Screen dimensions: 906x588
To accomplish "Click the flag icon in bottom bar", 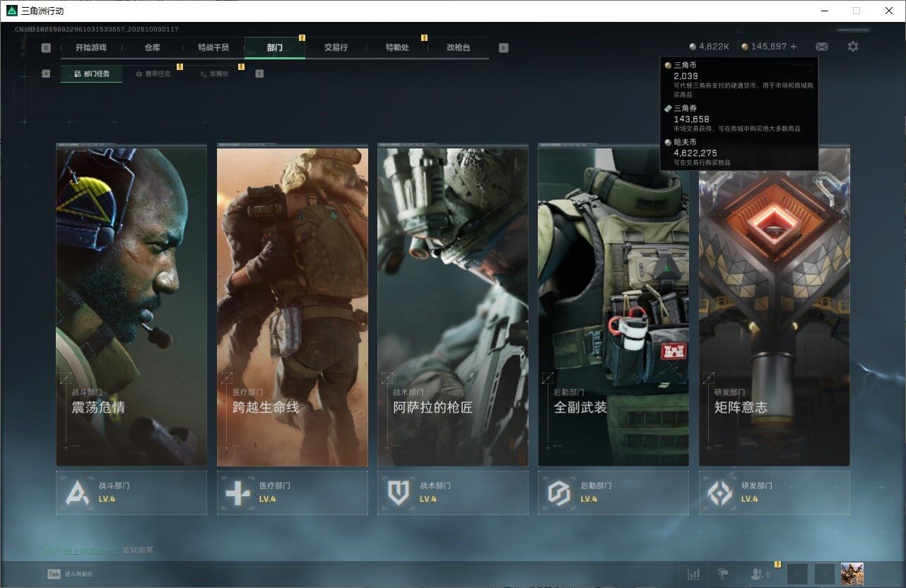I will (723, 574).
